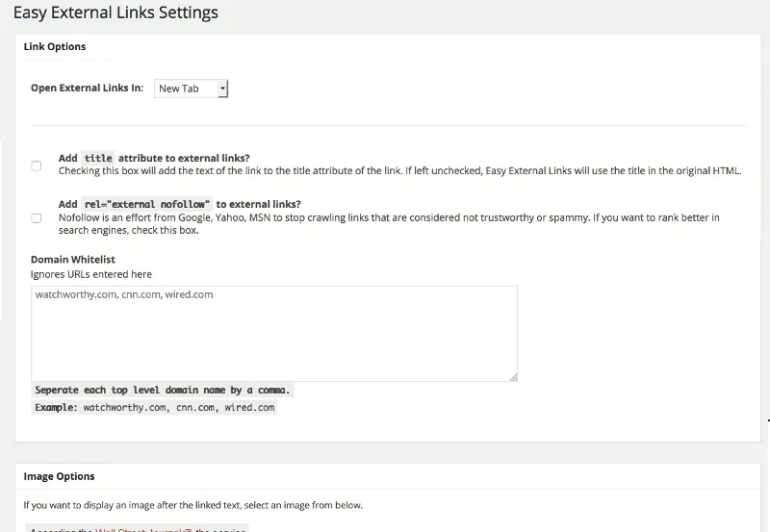Viewport: 770px width, 532px height.
Task: Click the 'If you want to display an image' text
Action: (193, 505)
